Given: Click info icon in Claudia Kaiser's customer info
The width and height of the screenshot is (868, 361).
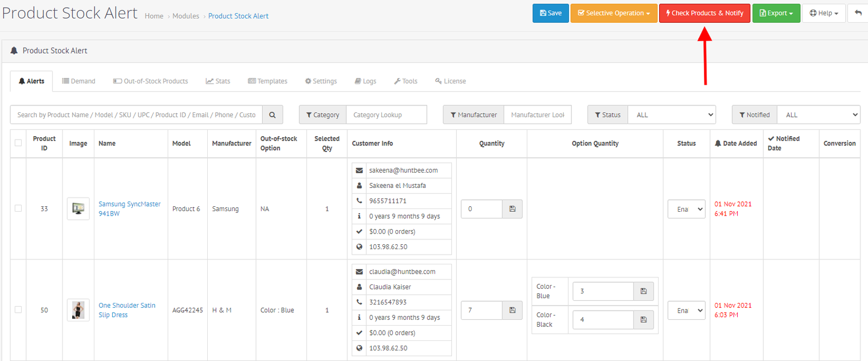Looking at the screenshot, I should click(359, 318).
